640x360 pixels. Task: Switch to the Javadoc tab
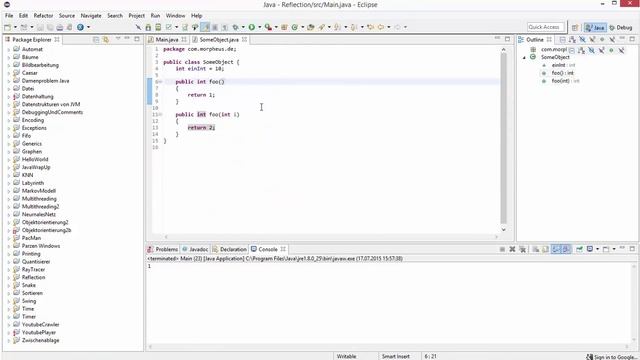pyautogui.click(x=195, y=249)
